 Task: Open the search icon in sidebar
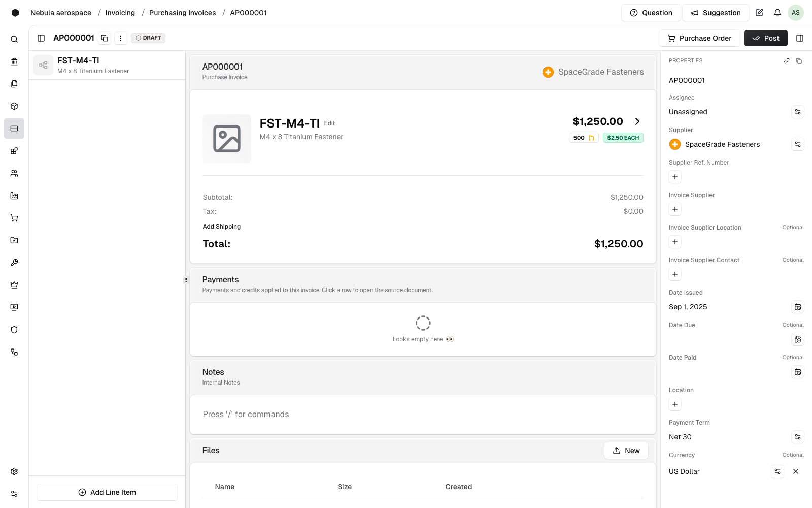click(14, 39)
